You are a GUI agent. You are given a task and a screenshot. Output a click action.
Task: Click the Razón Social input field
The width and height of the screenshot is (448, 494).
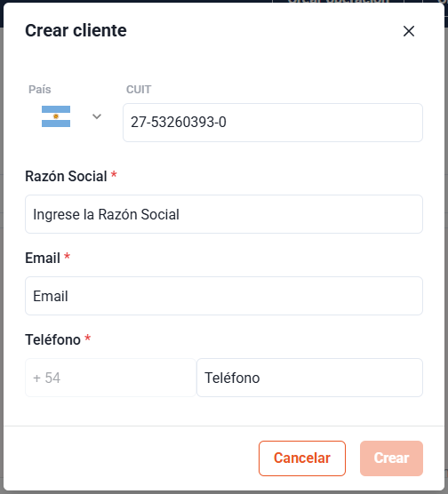tap(224, 214)
